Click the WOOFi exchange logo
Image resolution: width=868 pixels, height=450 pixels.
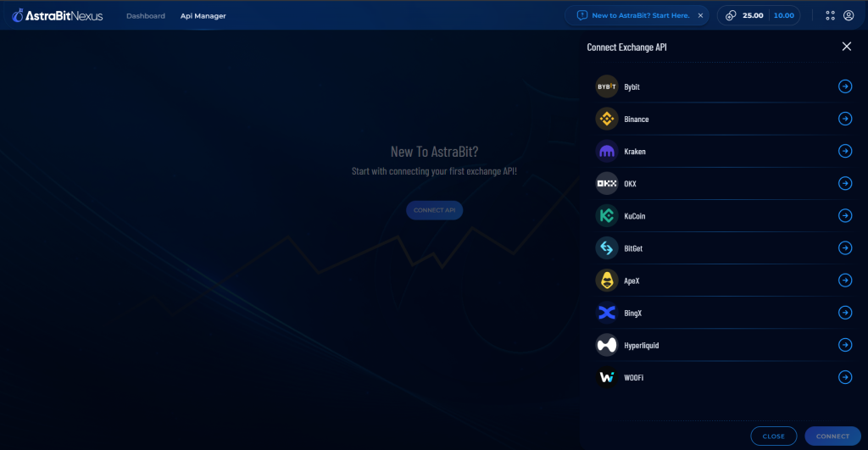coord(607,377)
